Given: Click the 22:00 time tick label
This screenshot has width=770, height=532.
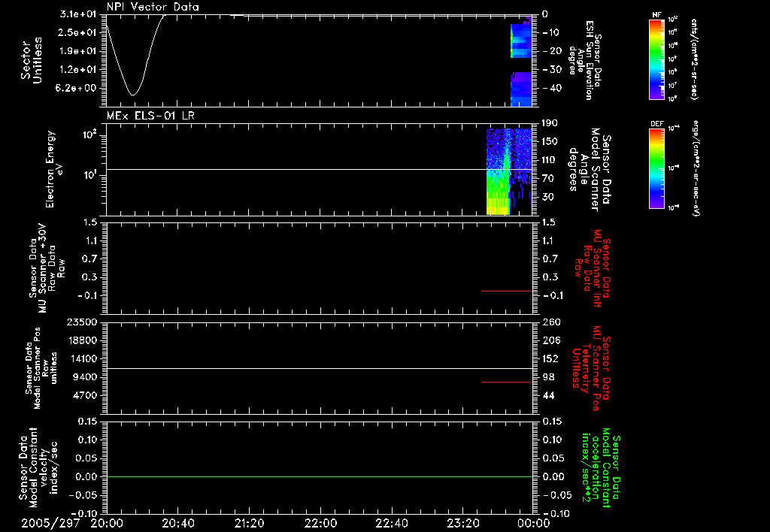Looking at the screenshot, I should point(320,523).
